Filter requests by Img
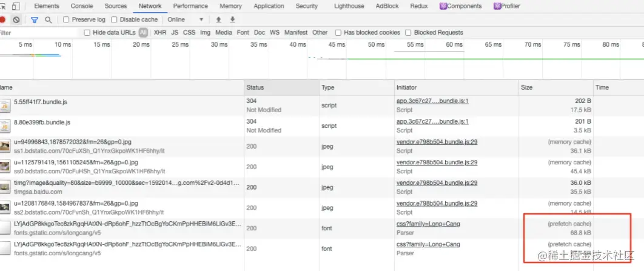The height and width of the screenshot is (271, 644). click(x=206, y=33)
